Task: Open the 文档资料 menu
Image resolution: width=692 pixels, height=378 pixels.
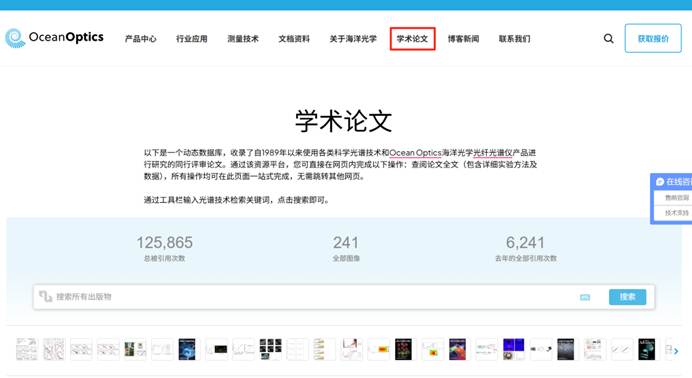Action: pos(294,39)
